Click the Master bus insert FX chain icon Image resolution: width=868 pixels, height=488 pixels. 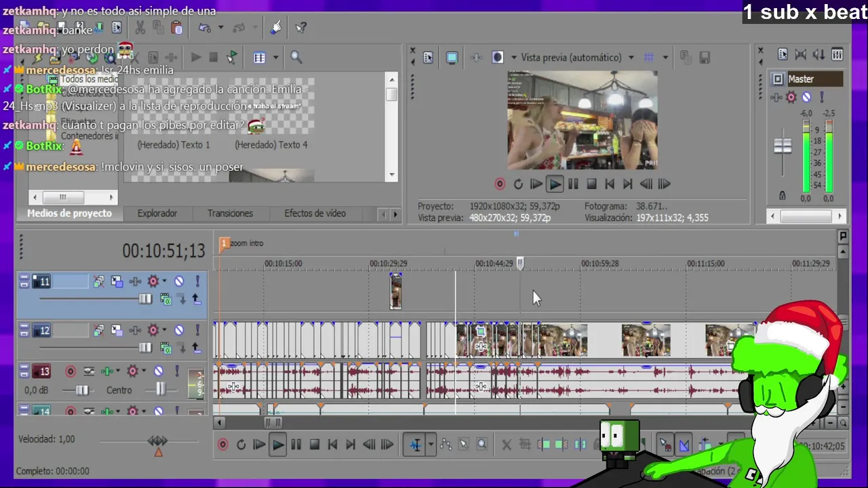click(x=777, y=98)
